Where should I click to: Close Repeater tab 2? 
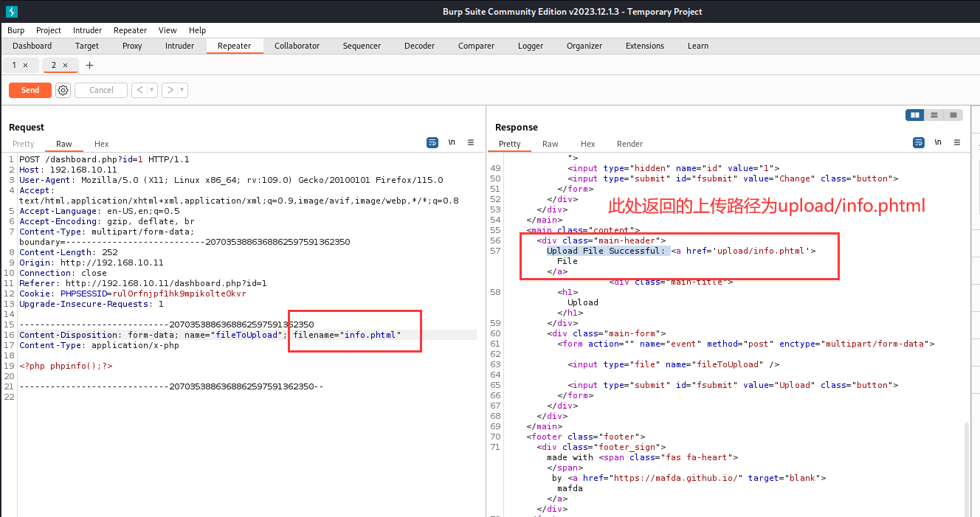tap(65, 66)
